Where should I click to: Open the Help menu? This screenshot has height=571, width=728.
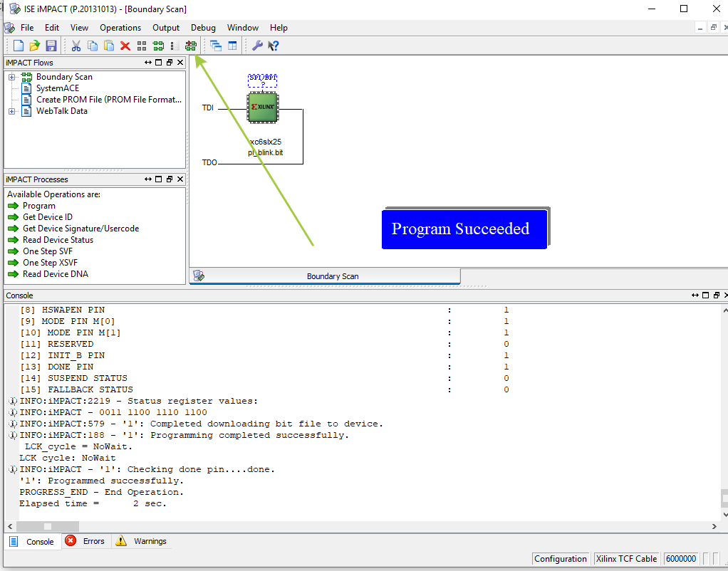(279, 28)
